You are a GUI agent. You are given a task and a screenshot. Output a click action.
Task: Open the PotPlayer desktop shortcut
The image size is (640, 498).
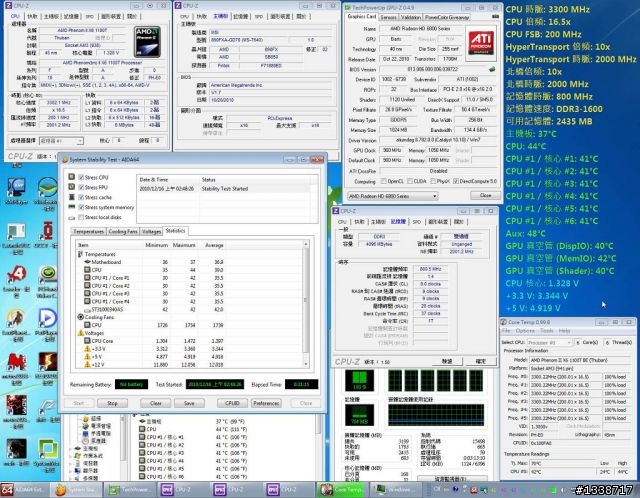(x=47, y=325)
